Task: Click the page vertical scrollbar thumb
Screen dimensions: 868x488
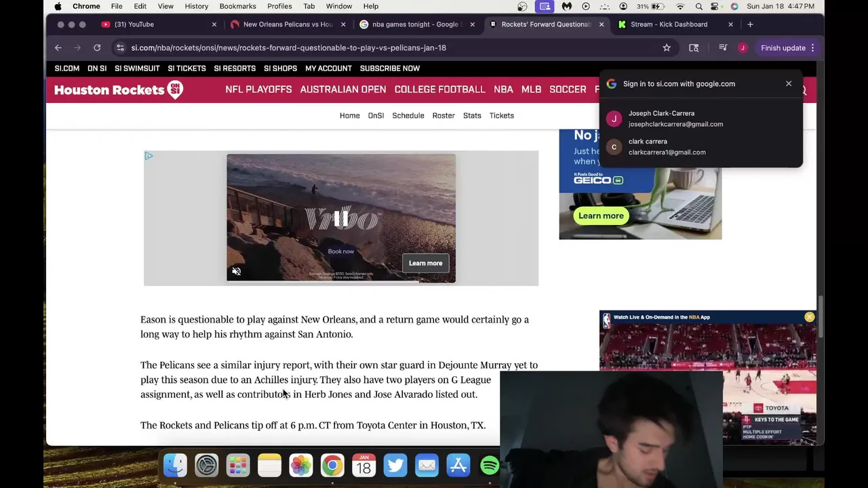Action: pos(820,316)
